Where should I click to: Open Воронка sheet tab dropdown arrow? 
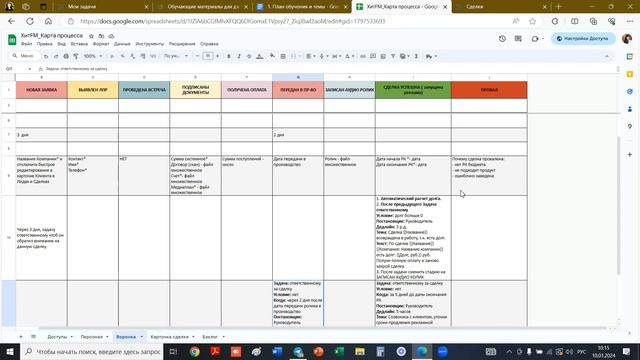142,337
